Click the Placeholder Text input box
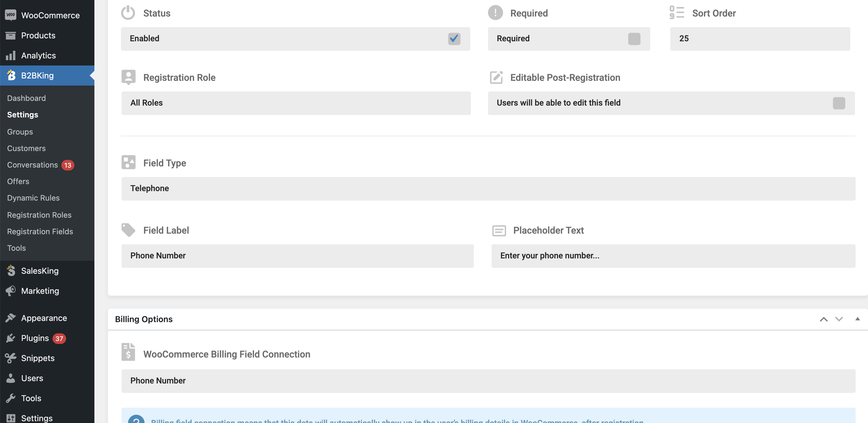 (673, 256)
